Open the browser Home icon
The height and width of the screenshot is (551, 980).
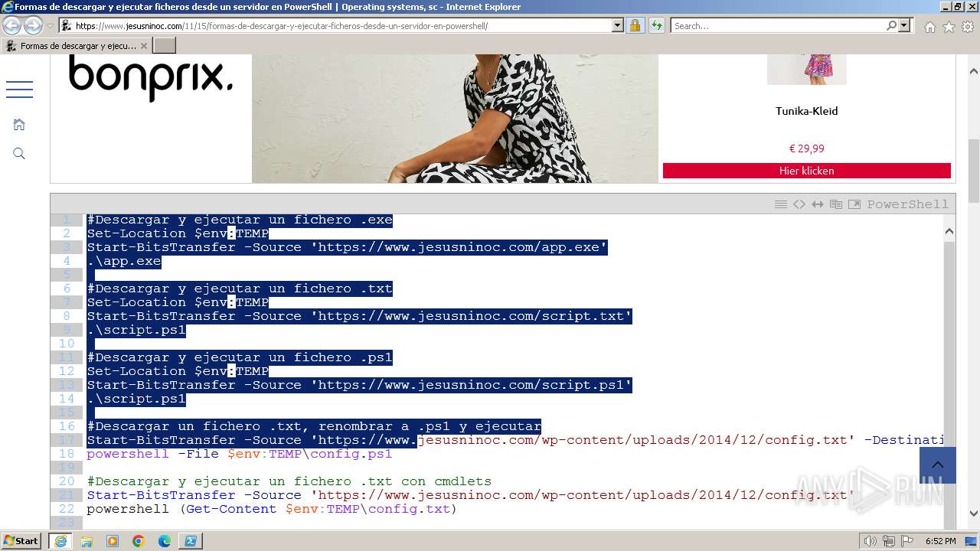pos(929,27)
